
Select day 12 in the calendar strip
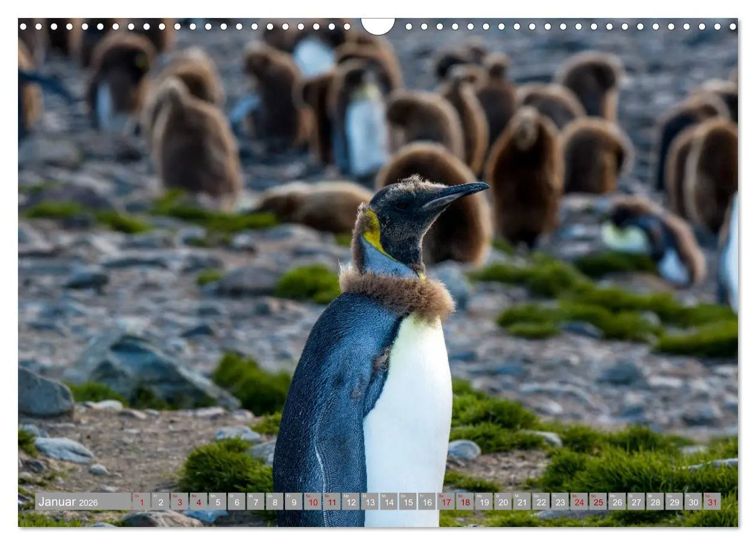tap(350, 501)
